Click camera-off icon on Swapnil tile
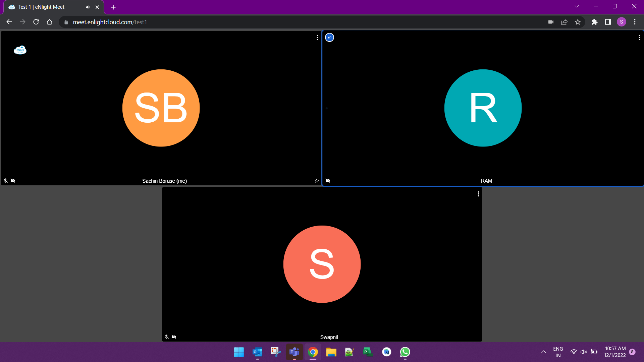644x362 pixels. point(174,337)
